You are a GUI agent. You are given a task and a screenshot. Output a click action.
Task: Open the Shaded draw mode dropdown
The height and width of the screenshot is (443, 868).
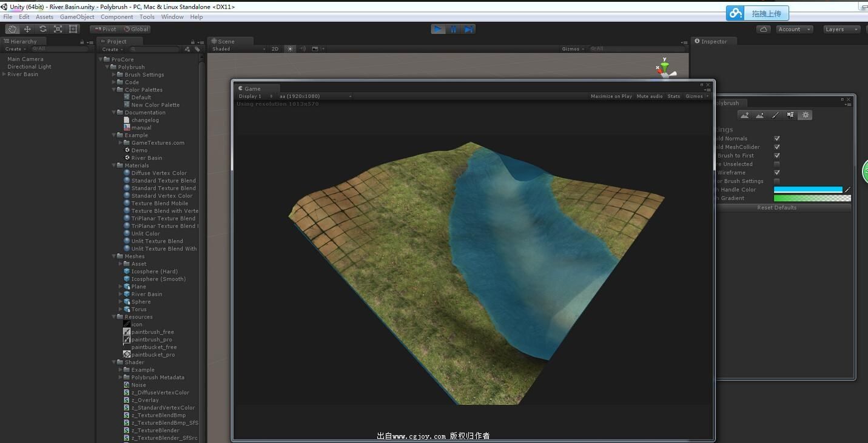[238, 49]
